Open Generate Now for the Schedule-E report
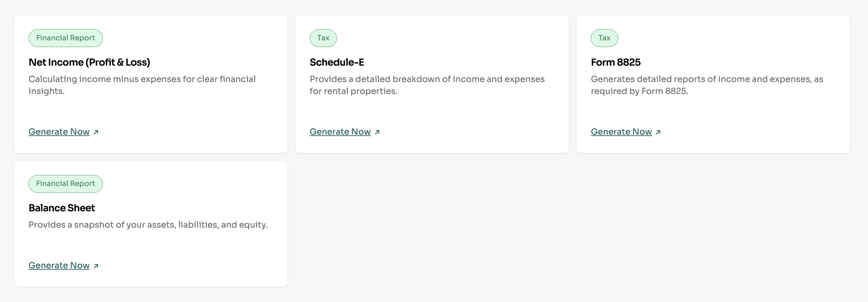868x302 pixels. (x=340, y=132)
